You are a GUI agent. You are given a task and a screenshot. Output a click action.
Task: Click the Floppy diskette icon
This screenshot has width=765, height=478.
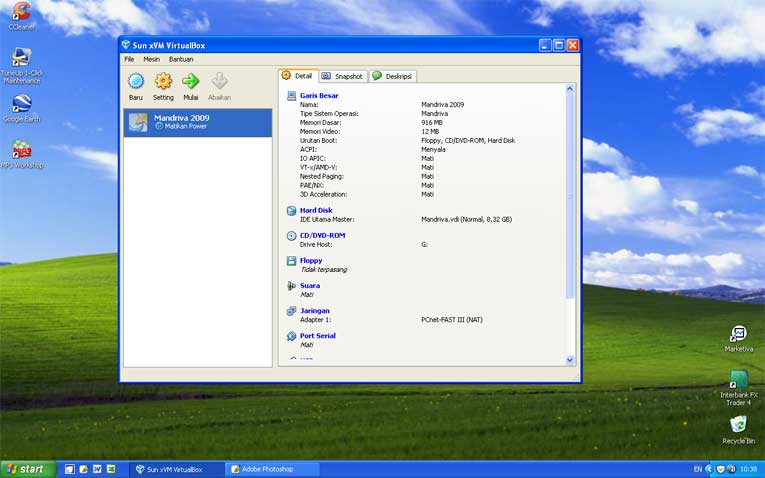point(291,260)
